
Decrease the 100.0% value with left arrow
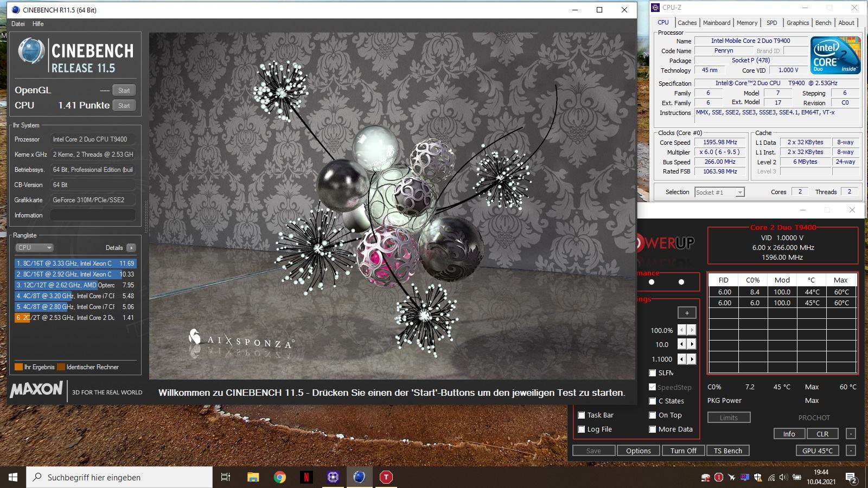(682, 330)
